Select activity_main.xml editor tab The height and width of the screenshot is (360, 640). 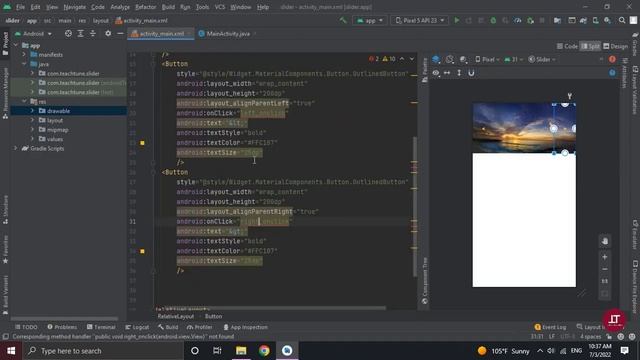click(162, 34)
